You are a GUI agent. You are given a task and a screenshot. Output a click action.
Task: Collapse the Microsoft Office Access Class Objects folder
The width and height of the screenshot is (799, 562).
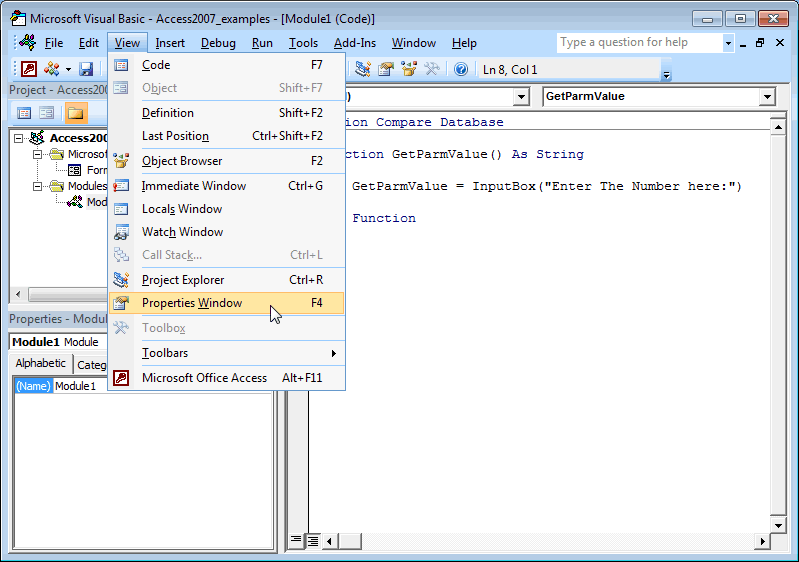[37, 154]
